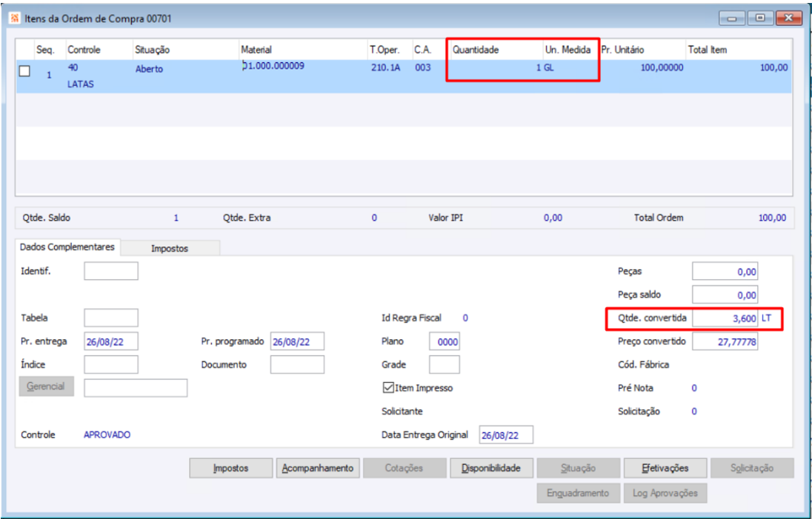Click the Data Entrega Original date field
812x519 pixels.
tap(506, 435)
